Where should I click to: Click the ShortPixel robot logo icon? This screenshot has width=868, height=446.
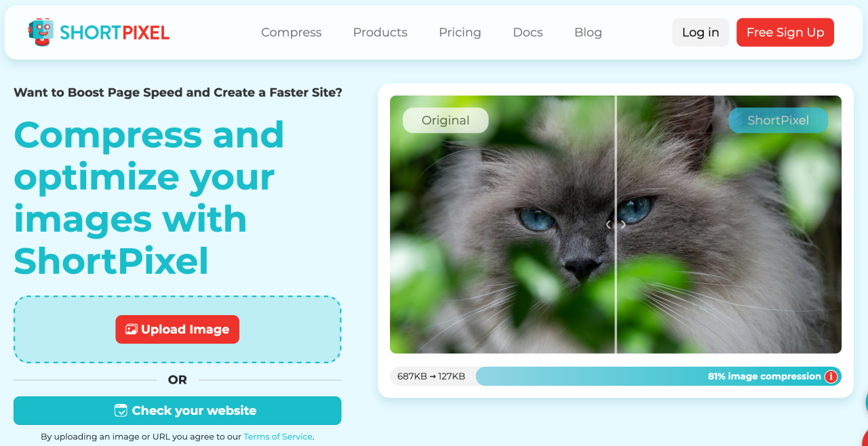41,32
